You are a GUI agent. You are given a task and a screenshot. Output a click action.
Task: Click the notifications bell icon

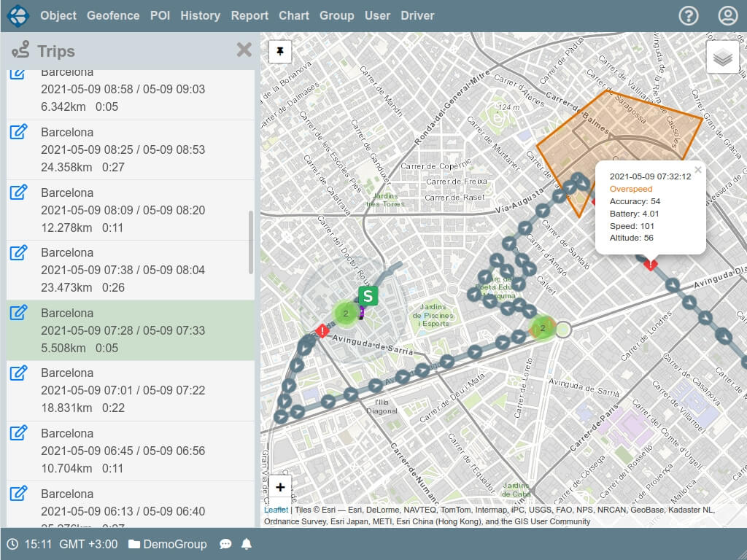point(247,544)
